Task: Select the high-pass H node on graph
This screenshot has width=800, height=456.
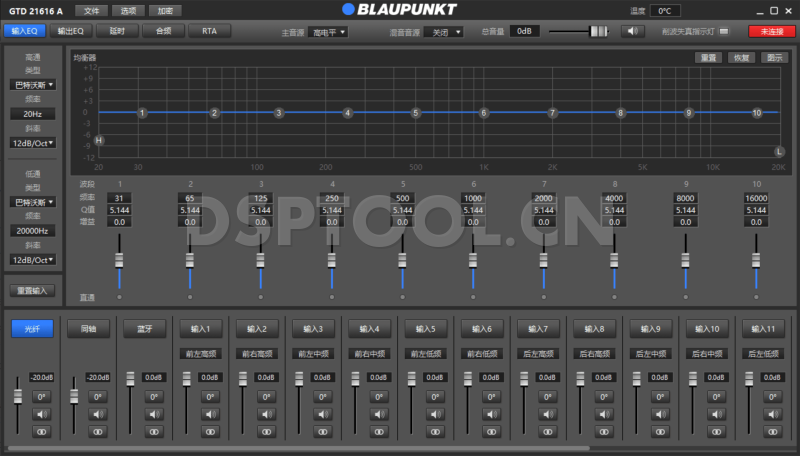Action: (99, 140)
